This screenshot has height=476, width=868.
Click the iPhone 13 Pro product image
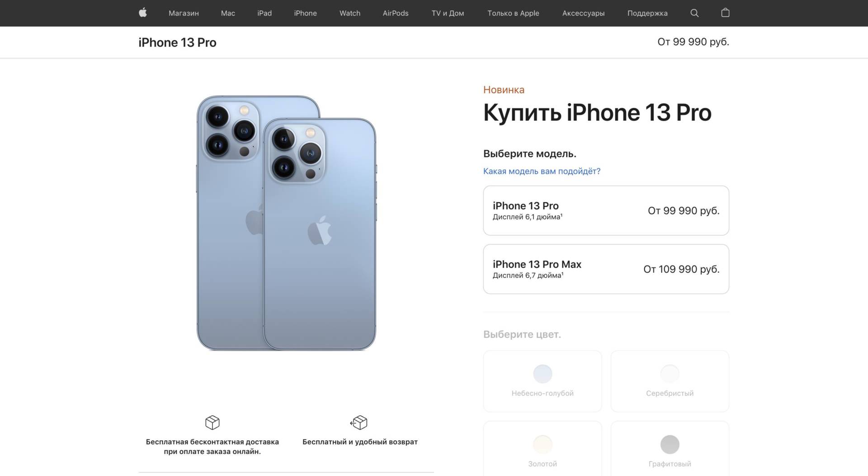(286, 223)
